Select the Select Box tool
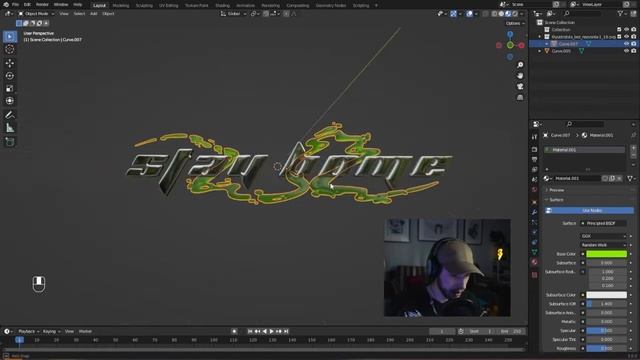Image resolution: width=640 pixels, height=360 pixels. click(10, 37)
